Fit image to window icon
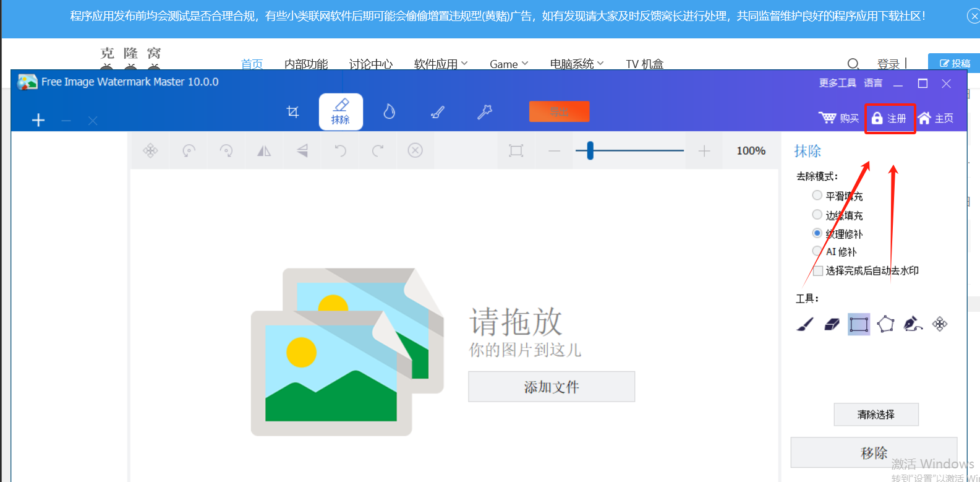The width and height of the screenshot is (980, 482). pos(516,150)
